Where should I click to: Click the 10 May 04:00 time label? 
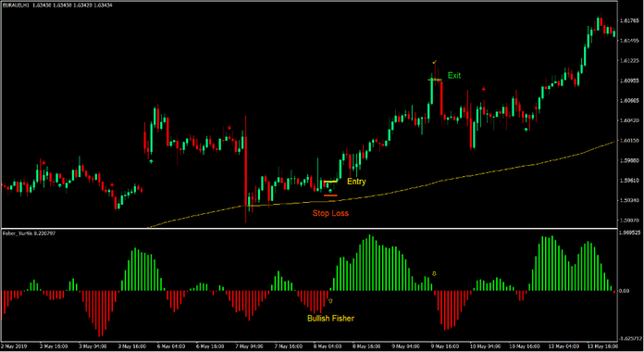[485, 346]
